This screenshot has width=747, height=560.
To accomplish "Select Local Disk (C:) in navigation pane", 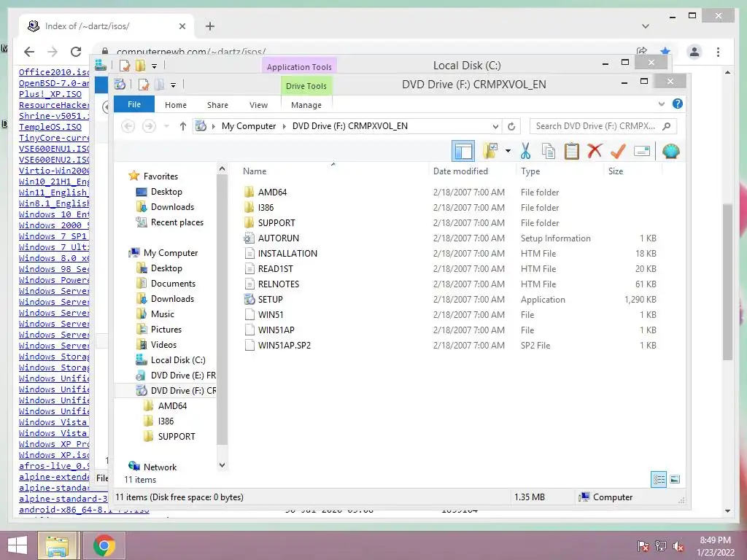I will point(178,360).
